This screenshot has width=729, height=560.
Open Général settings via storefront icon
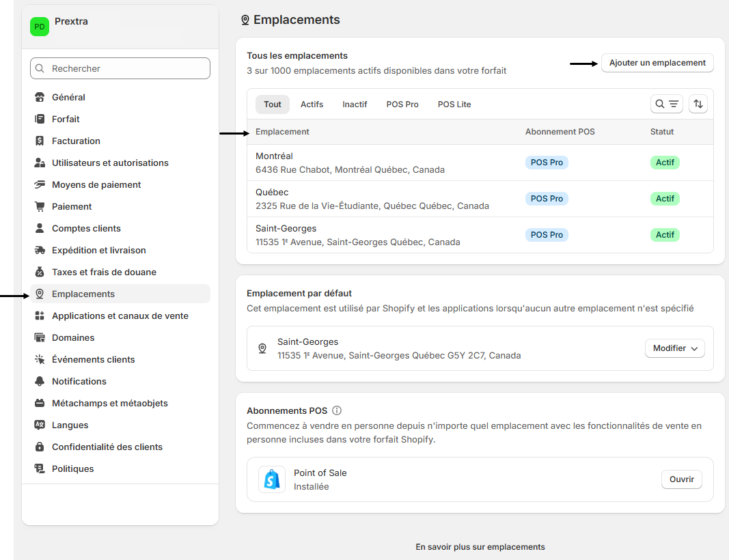[40, 98]
